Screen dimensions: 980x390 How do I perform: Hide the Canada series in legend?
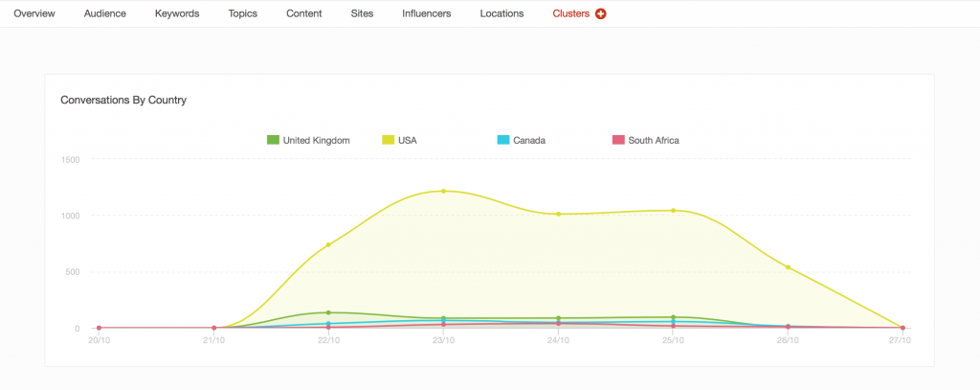click(x=529, y=140)
